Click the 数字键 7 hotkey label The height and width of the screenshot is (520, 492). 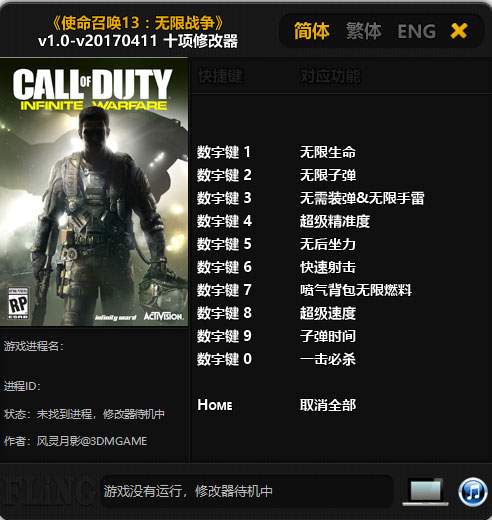click(x=224, y=290)
